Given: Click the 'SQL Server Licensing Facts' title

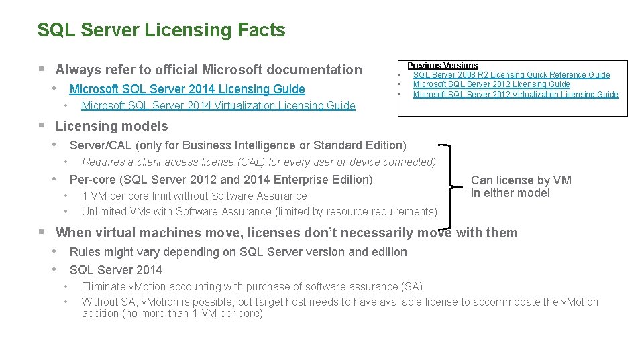Looking at the screenshot, I should point(162,30).
